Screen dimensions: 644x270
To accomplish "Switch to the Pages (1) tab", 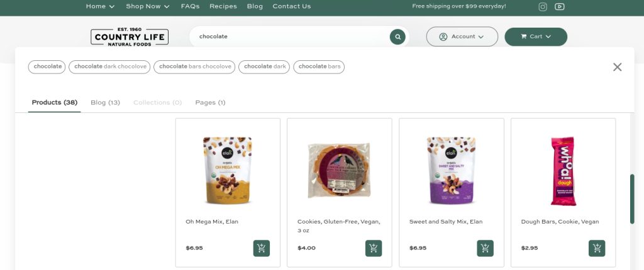I will click(x=210, y=102).
